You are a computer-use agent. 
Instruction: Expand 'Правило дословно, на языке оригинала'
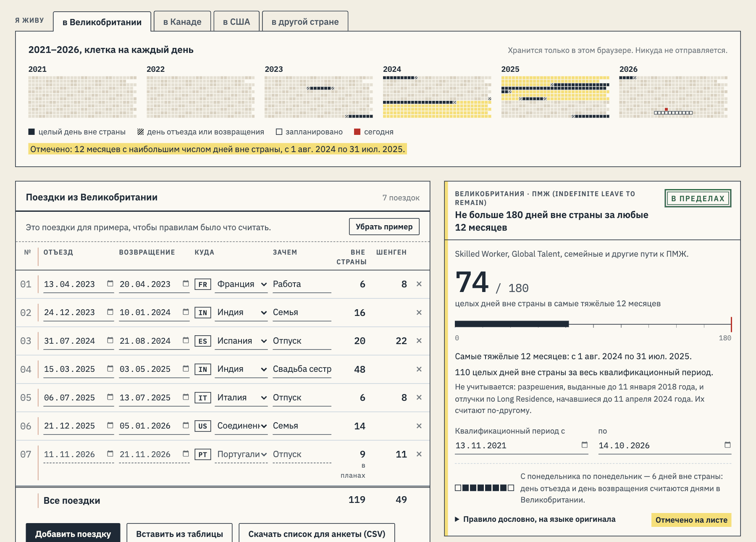tap(535, 519)
